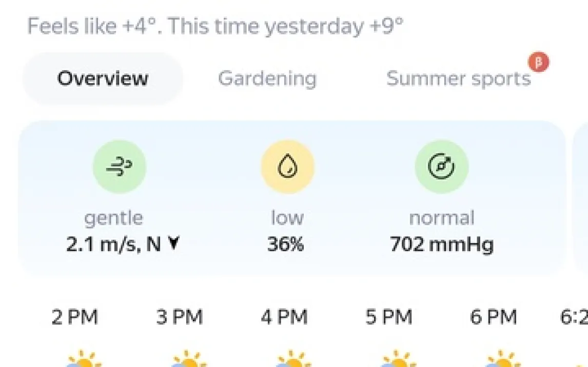Click the partially visible 6:2x time entry
588x367 pixels.
[574, 317]
